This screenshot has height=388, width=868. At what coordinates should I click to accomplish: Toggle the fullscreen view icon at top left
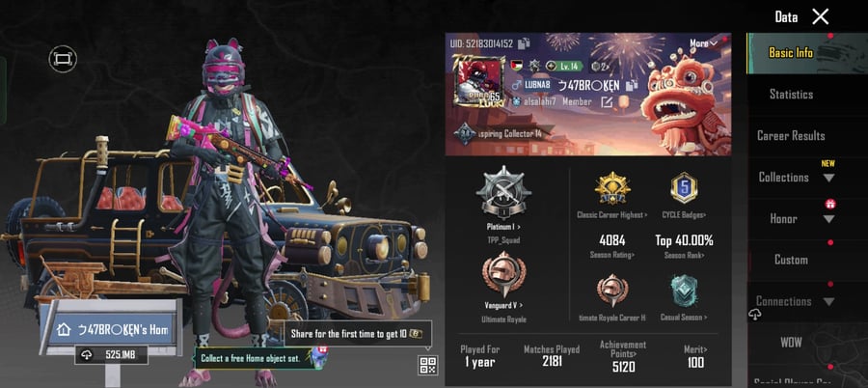(x=63, y=59)
